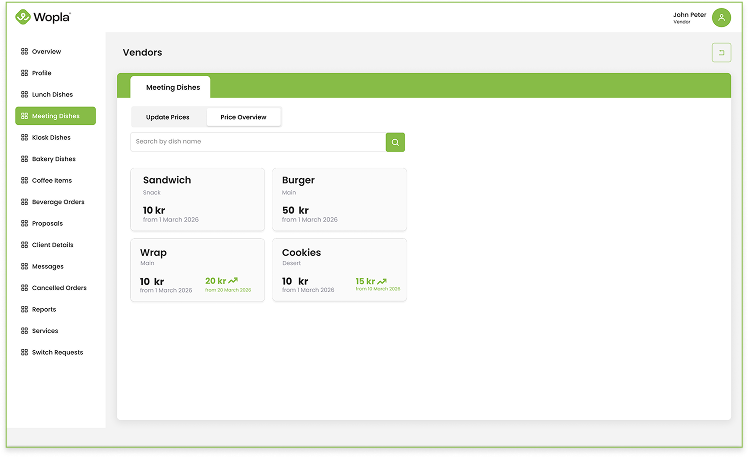Click the Search by dish name field
This screenshot has height=458, width=749.
257,142
